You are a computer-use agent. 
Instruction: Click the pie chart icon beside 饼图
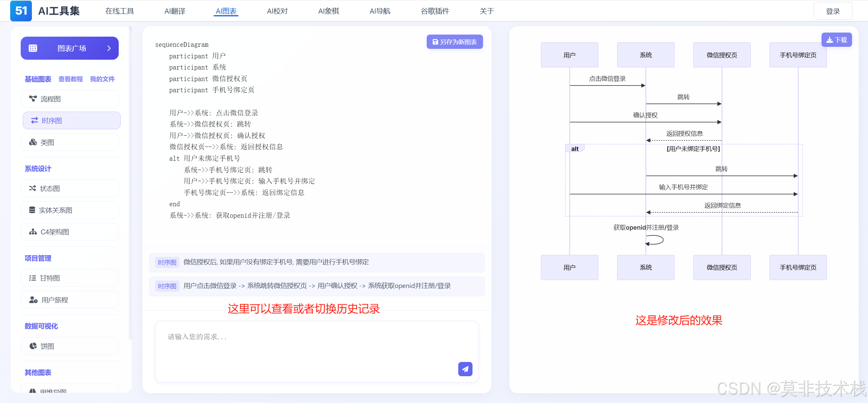[33, 346]
